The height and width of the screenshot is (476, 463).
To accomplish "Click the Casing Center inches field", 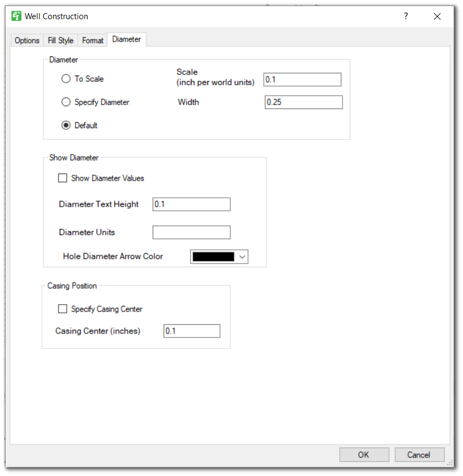I will (x=192, y=331).
